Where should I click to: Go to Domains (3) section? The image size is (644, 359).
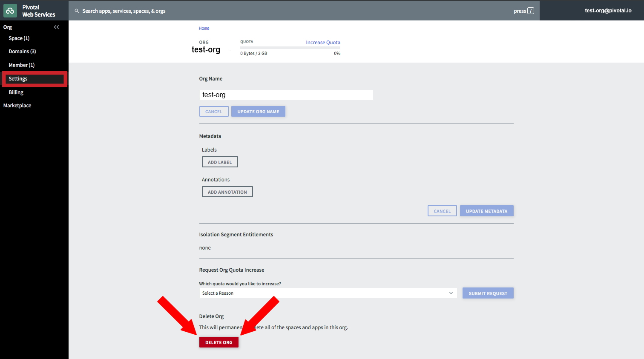[22, 52]
